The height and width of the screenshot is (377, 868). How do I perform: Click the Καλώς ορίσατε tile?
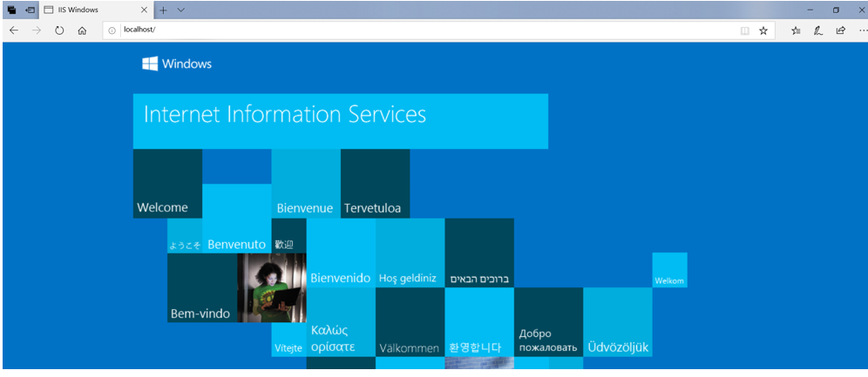click(341, 322)
